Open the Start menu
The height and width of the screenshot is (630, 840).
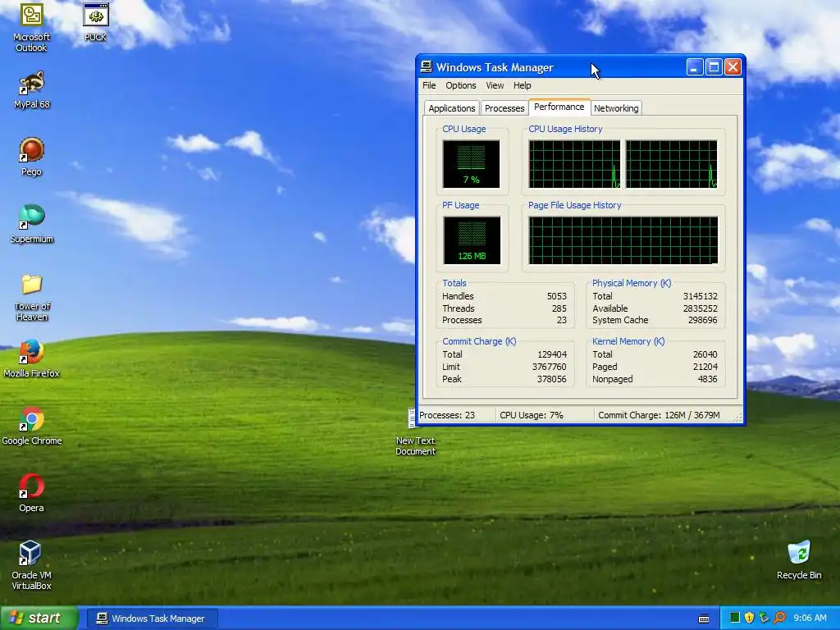point(39,618)
